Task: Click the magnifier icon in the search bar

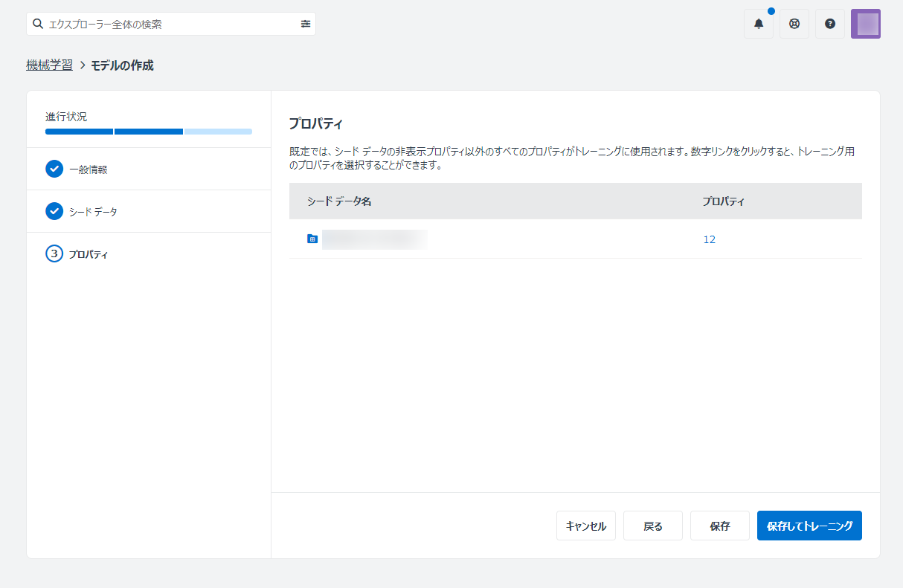Action: click(37, 24)
